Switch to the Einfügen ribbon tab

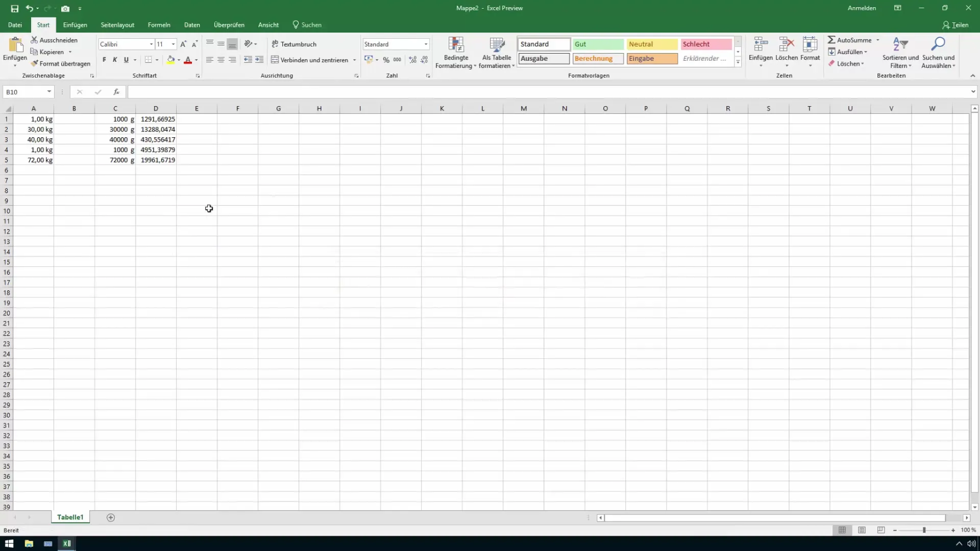tap(75, 25)
